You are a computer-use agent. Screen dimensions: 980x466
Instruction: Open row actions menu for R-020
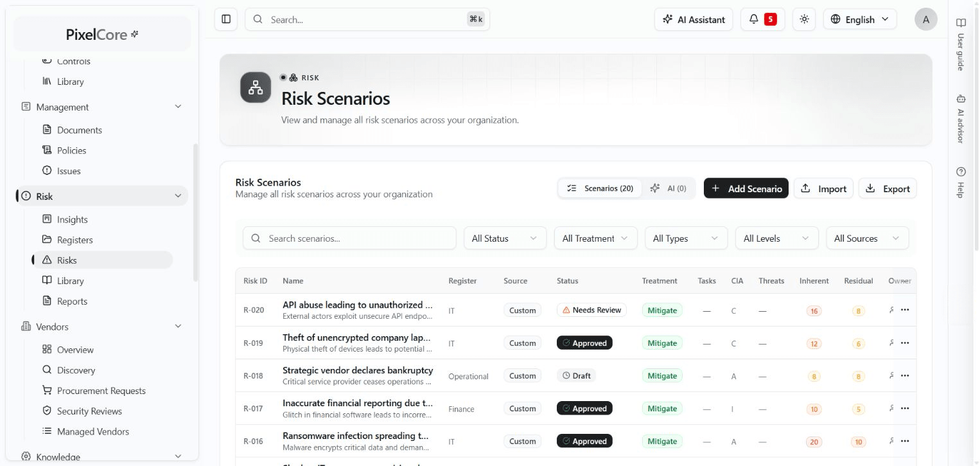tap(905, 310)
